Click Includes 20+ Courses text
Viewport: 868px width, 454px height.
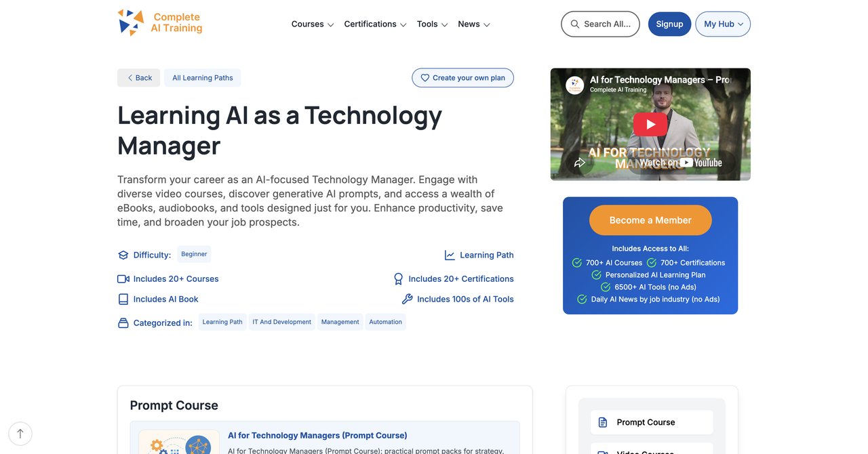pyautogui.click(x=176, y=279)
